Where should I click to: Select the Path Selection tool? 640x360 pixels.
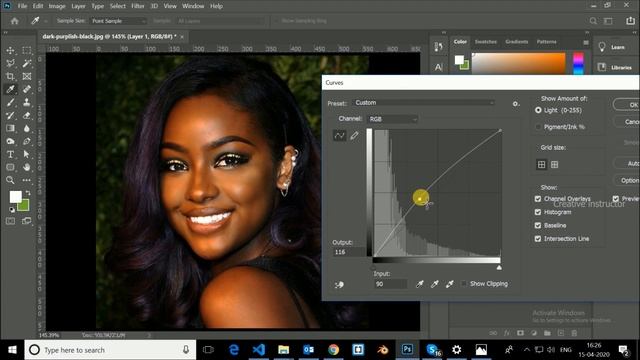point(27,154)
